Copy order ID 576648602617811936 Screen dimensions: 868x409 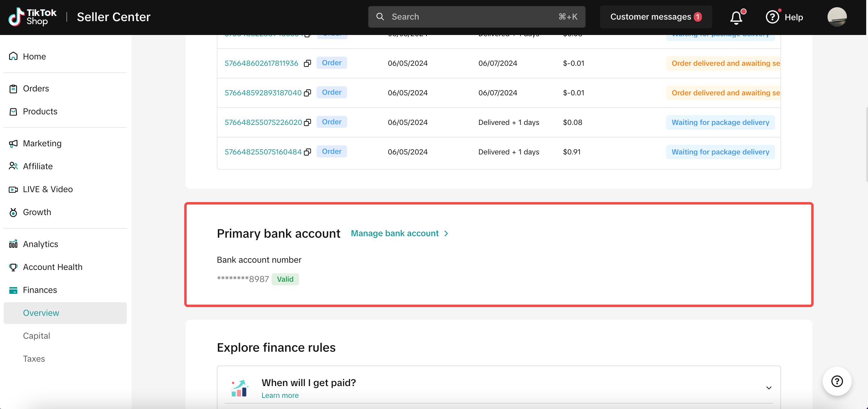[x=307, y=63]
